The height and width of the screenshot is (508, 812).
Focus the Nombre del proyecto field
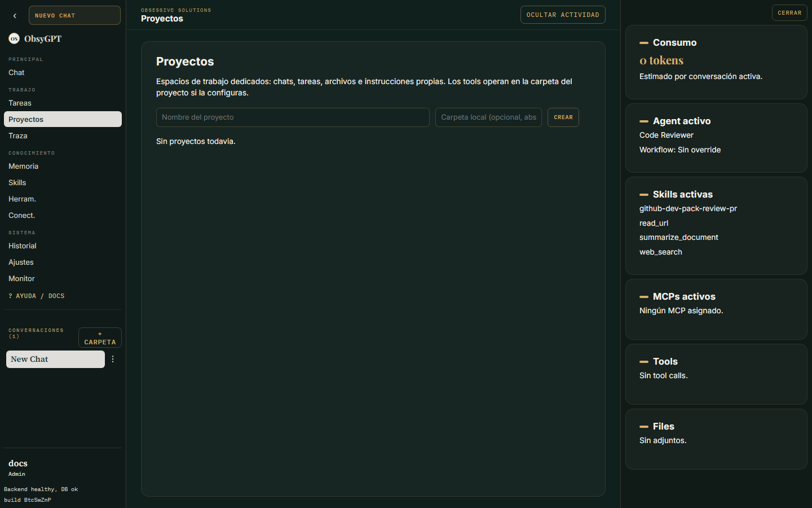(293, 117)
